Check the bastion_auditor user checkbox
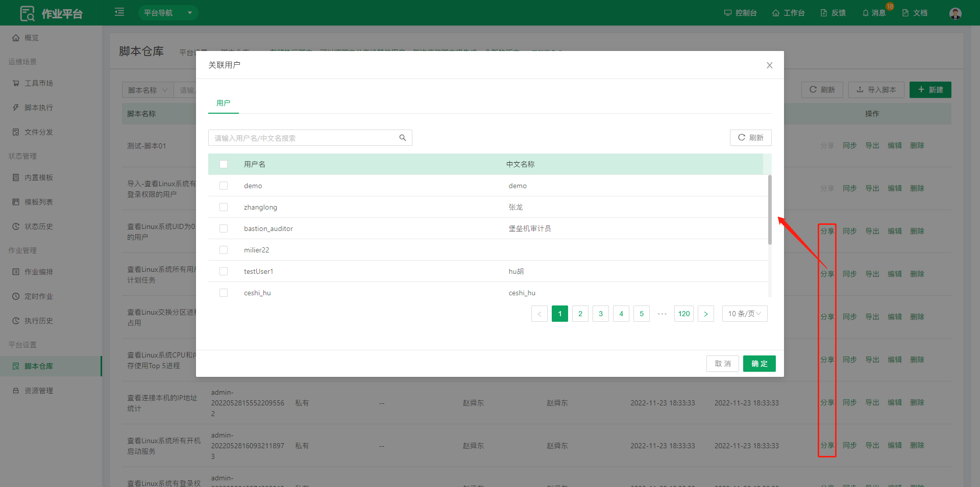This screenshot has height=487, width=980. pos(224,228)
